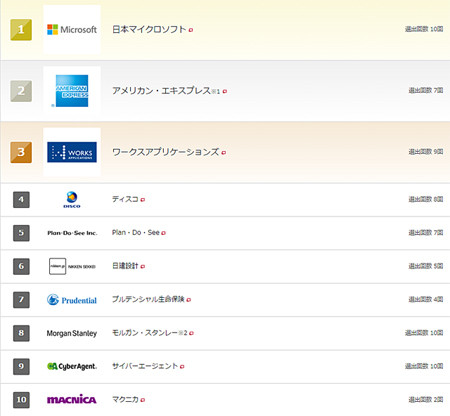The height and width of the screenshot is (416, 450).
Task: Click the rank 7 number badge
Action: point(21,300)
